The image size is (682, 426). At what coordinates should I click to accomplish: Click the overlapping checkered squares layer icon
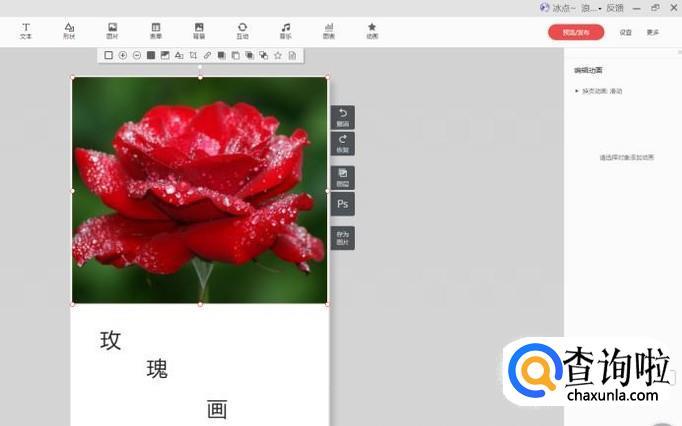pyautogui.click(x=264, y=55)
